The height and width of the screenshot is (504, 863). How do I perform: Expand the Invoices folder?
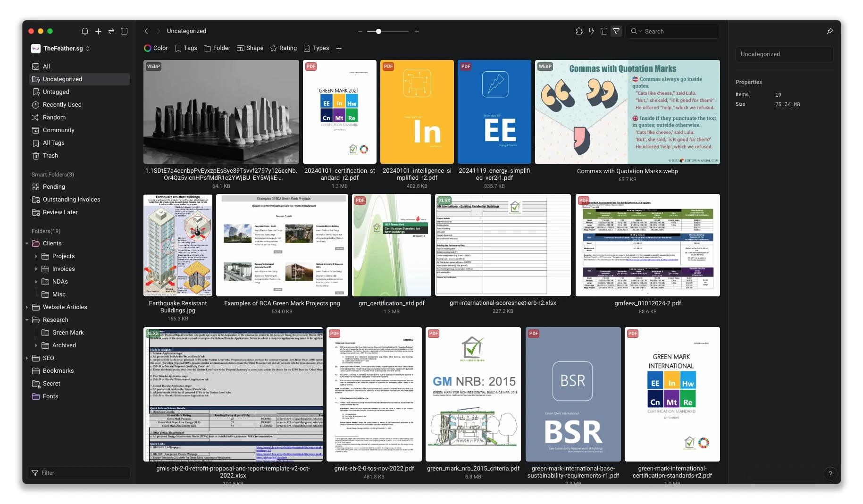coord(36,269)
